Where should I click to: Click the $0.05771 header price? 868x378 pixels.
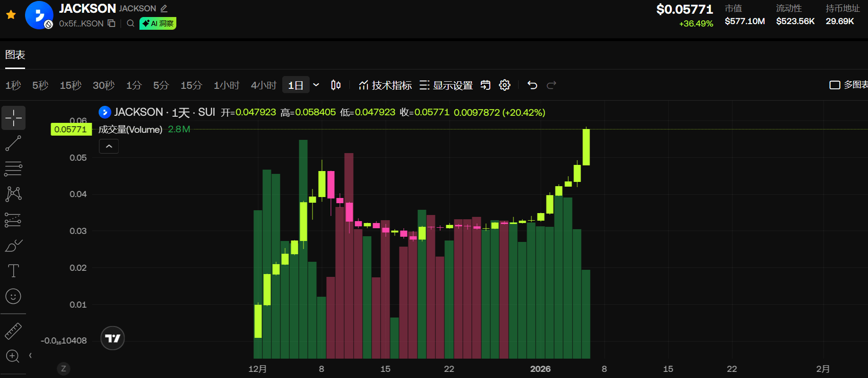point(685,9)
